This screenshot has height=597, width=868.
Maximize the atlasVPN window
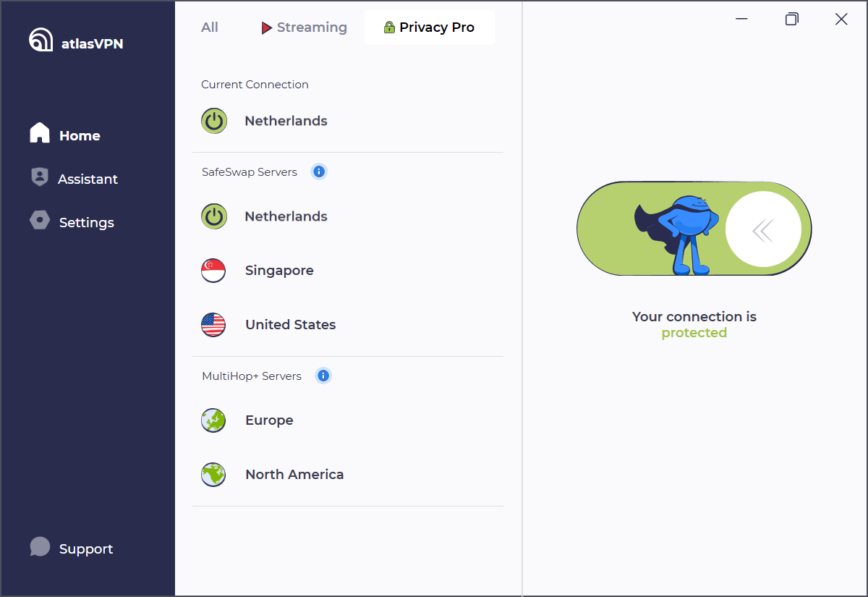(791, 20)
